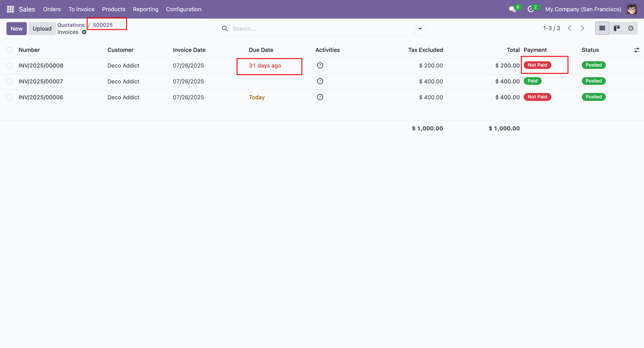
Task: Click the New button
Action: (x=16, y=29)
